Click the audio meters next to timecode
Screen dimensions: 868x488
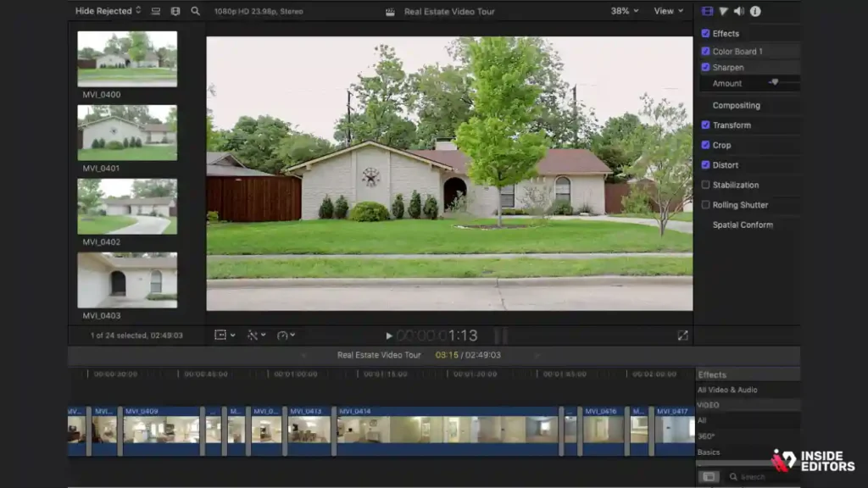click(501, 335)
